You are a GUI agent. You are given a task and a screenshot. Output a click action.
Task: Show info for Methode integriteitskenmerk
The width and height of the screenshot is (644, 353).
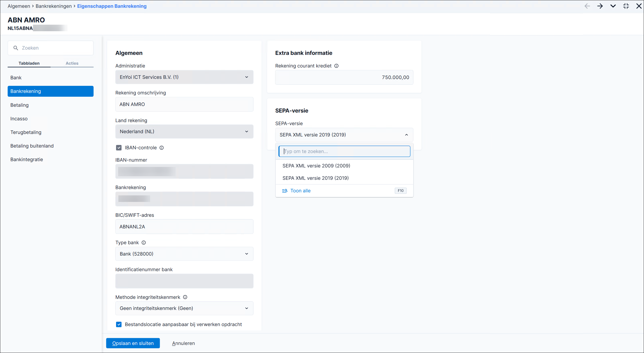(x=185, y=297)
